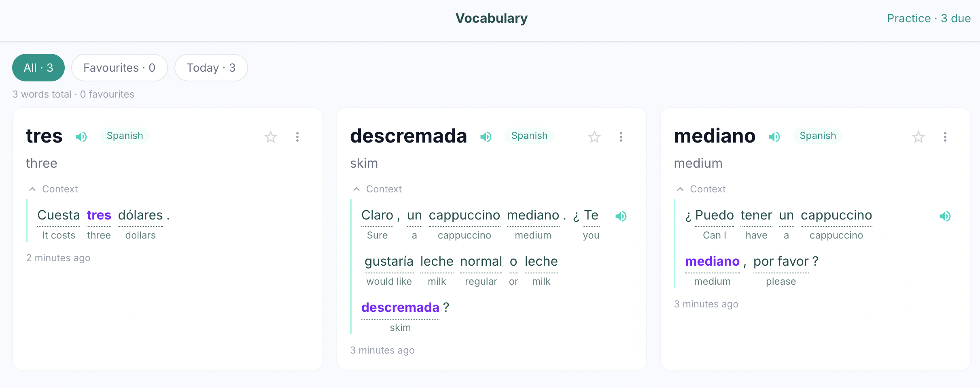Click the 2 minutes ago timestamp
The image size is (980, 388).
pos(58,258)
